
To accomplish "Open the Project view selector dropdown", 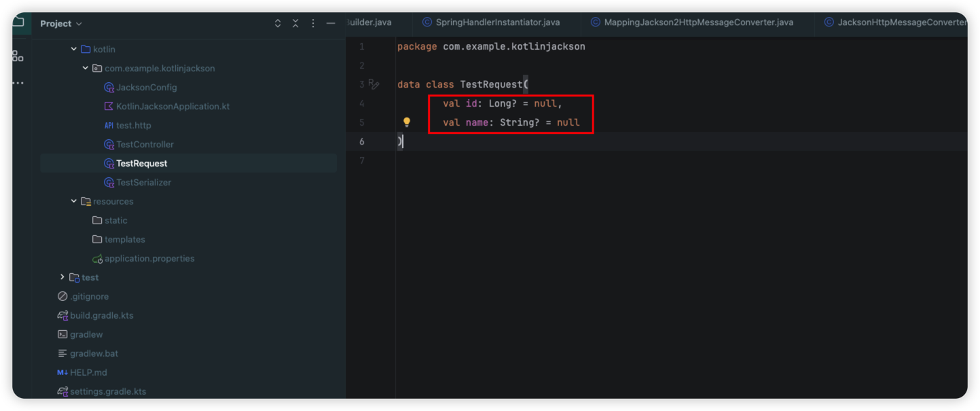I will pyautogui.click(x=60, y=24).
